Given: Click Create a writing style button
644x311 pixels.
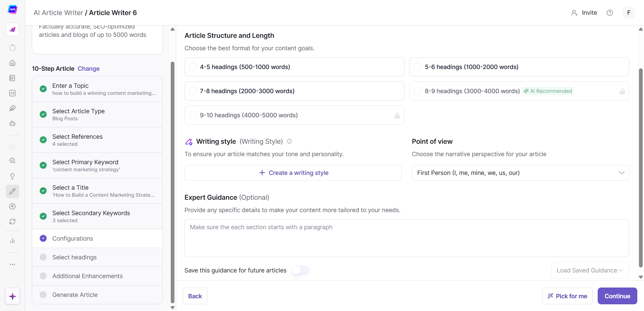Looking at the screenshot, I should coord(293,173).
